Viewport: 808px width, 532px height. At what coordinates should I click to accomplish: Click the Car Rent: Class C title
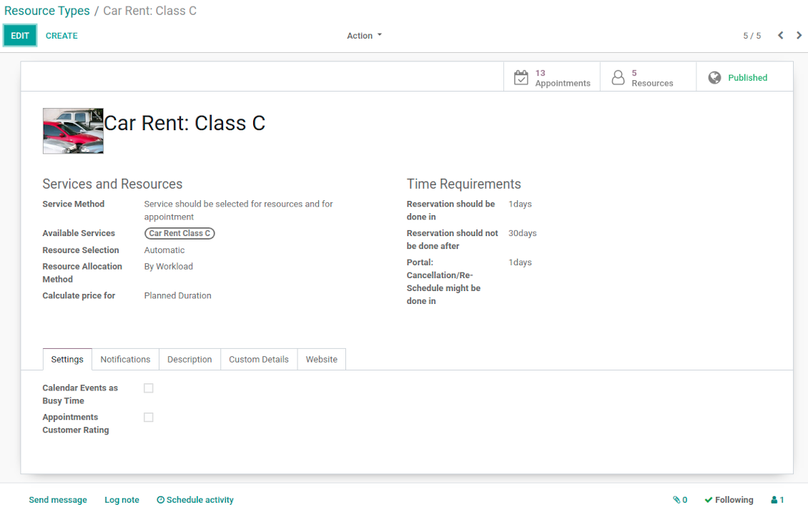pos(184,123)
